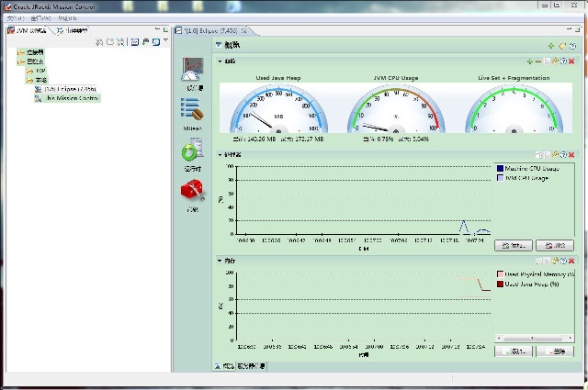Open the MBean browser sidebar icon
This screenshot has width=588, height=390.
192,109
